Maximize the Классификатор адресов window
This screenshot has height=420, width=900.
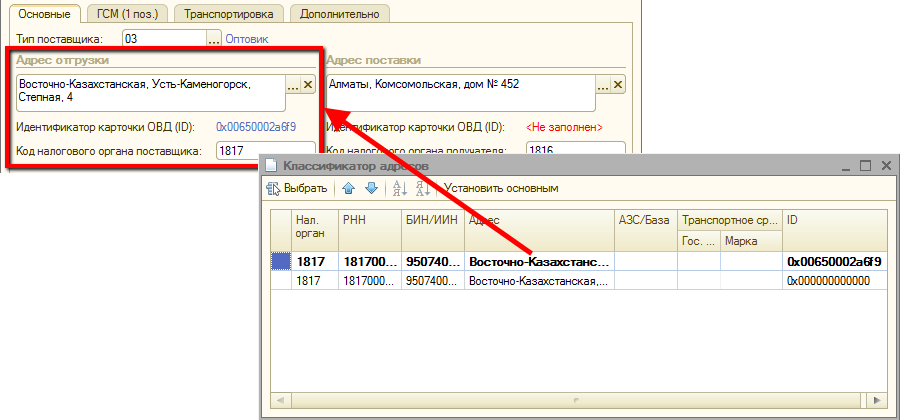coord(866,165)
